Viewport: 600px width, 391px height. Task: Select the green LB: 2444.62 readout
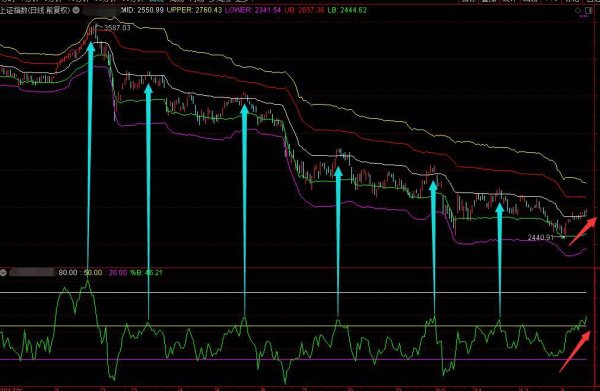[347, 10]
